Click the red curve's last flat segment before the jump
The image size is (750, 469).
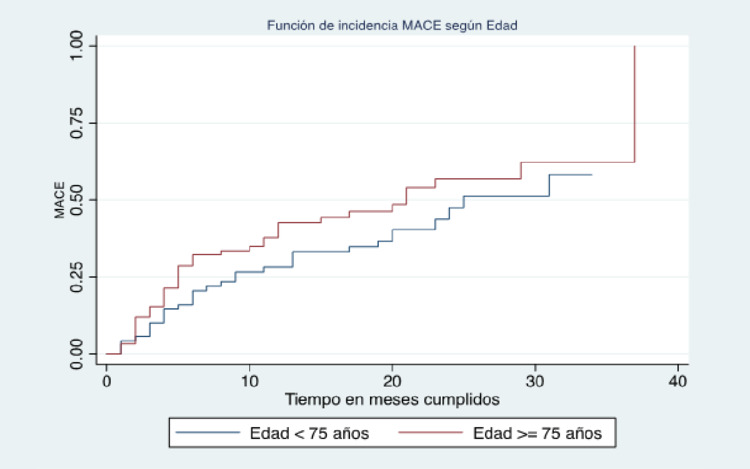tap(580, 162)
